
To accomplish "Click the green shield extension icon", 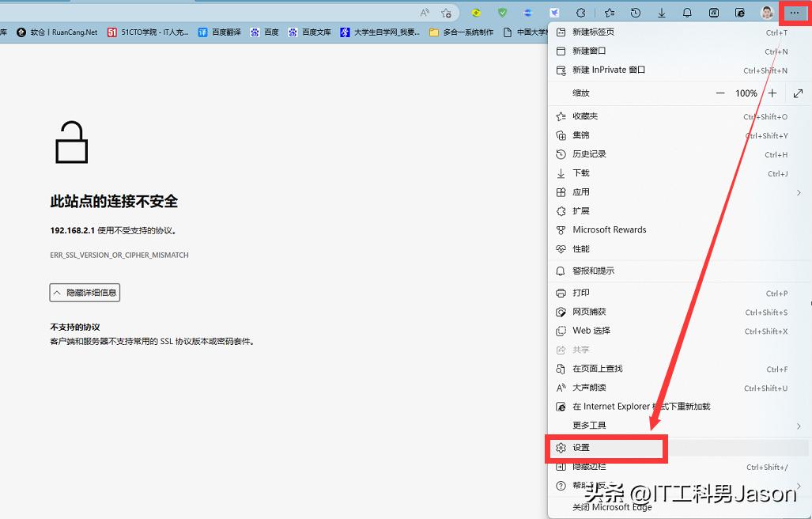I will click(502, 12).
